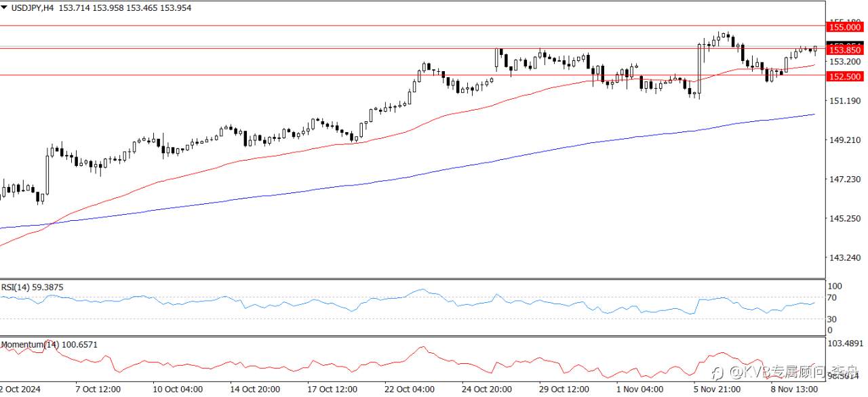Click the RSI(14) 59.3875 indicator label
868x397 pixels.
coord(33,287)
